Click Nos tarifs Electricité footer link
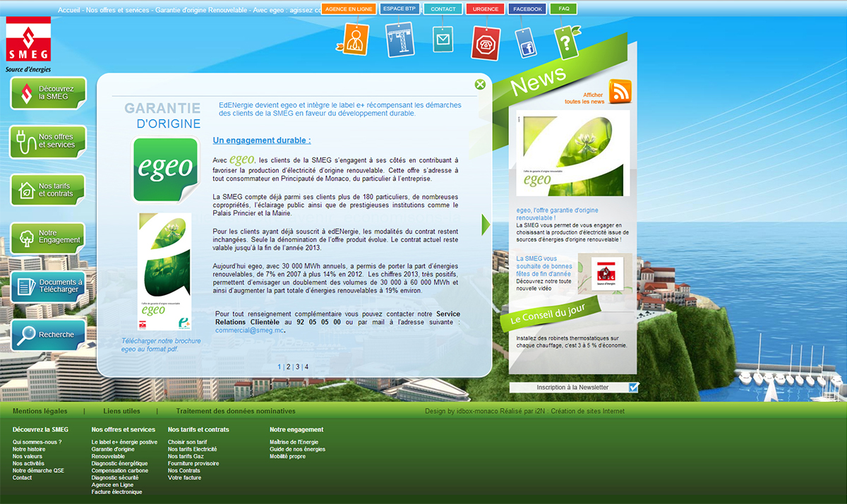 pyautogui.click(x=193, y=450)
